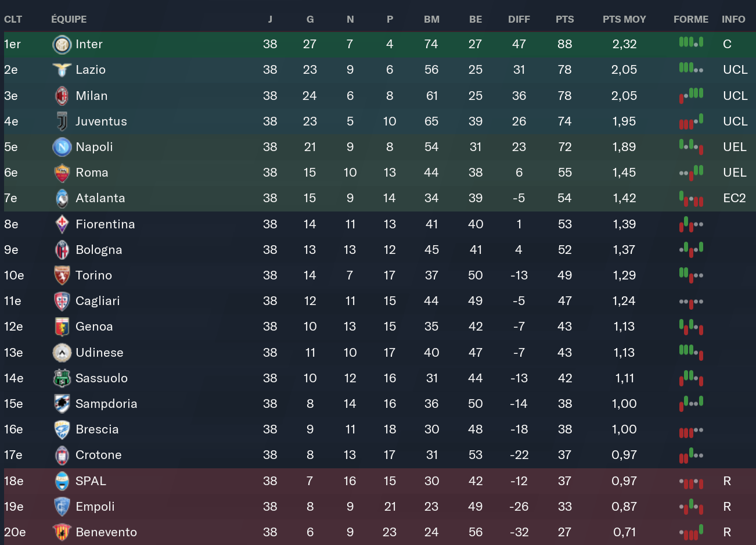The image size is (756, 545).
Task: Click the Inter club crest
Action: coord(62,44)
